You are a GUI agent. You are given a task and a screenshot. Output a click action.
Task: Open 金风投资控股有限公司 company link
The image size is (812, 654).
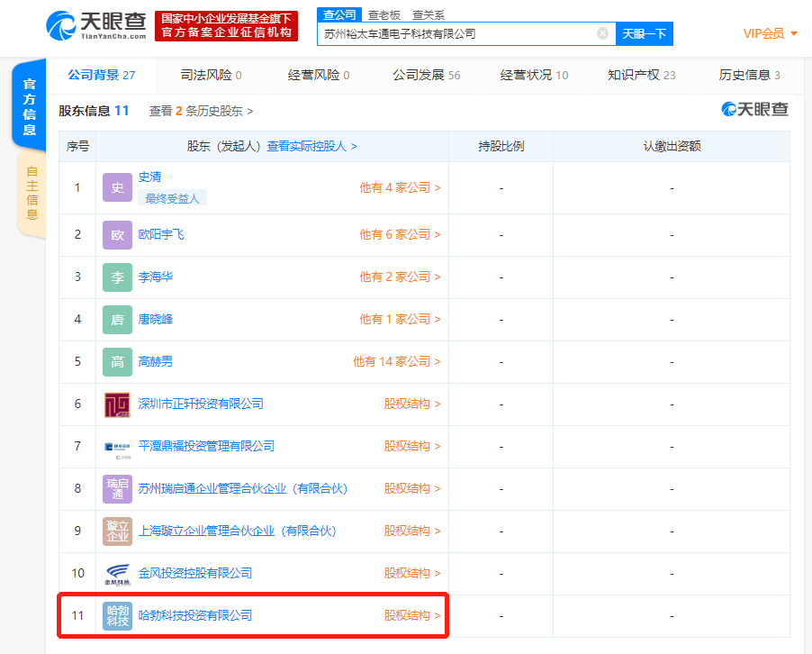pyautogui.click(x=195, y=574)
